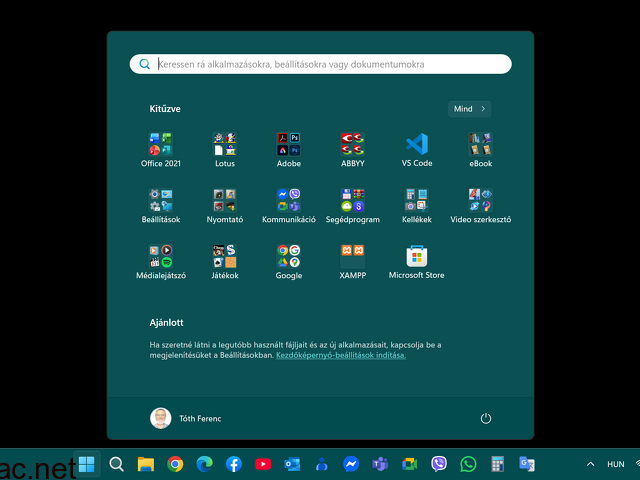Open the XAMPP pinned folder
This screenshot has width=640, height=480.
(352, 256)
